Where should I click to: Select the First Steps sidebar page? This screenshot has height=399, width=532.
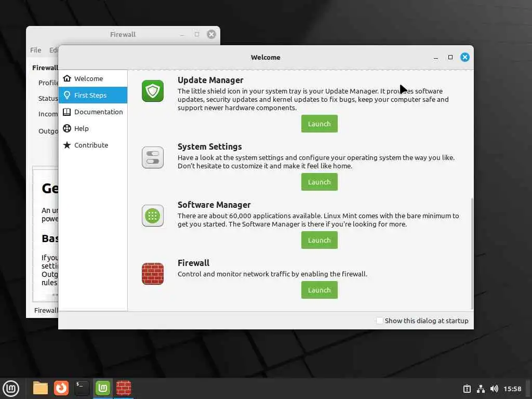93,95
